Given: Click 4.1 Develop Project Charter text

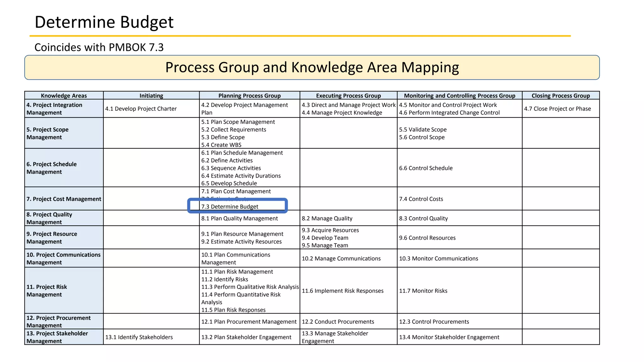Looking at the screenshot, I should pyautogui.click(x=141, y=109).
